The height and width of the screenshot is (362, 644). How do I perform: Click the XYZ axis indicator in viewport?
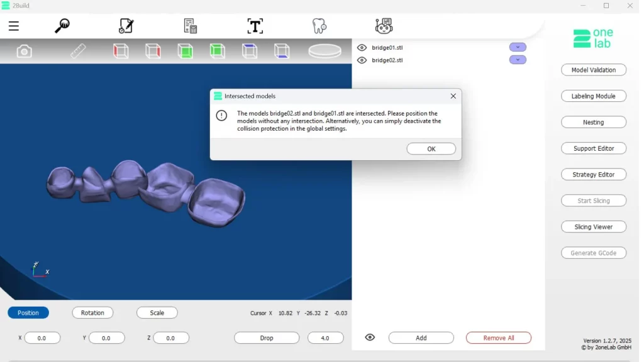click(x=40, y=270)
